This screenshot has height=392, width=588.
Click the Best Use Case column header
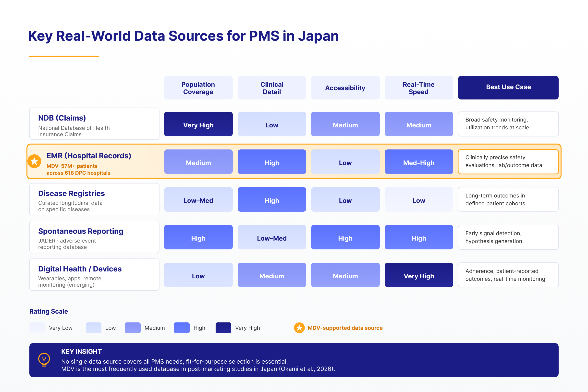point(508,88)
